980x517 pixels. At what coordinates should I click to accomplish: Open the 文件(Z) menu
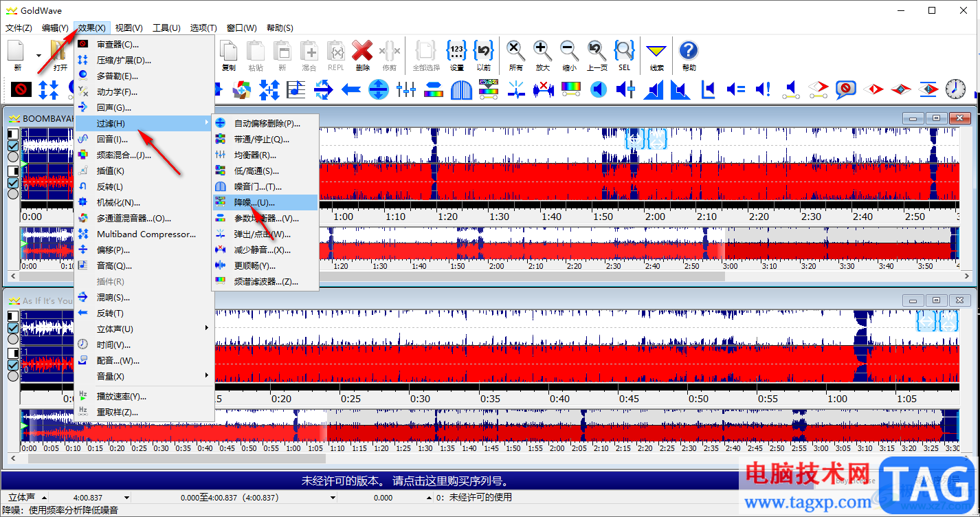point(19,28)
